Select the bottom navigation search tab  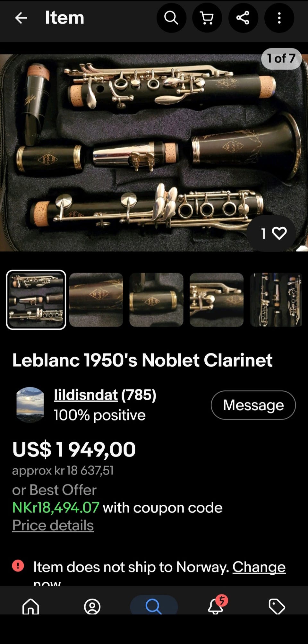154,605
